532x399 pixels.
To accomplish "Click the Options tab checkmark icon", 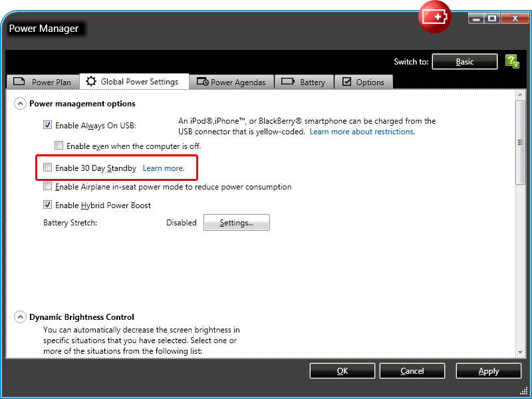I will coord(346,82).
